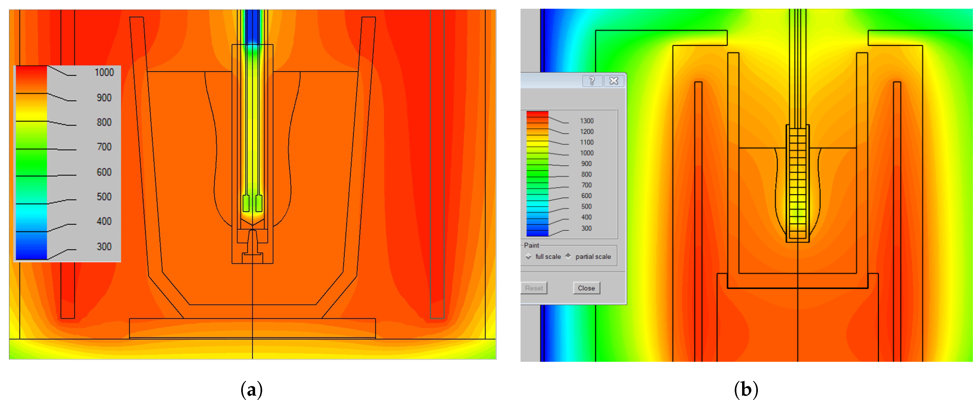Click the (a) caption label
980x406 pixels.
252,390
